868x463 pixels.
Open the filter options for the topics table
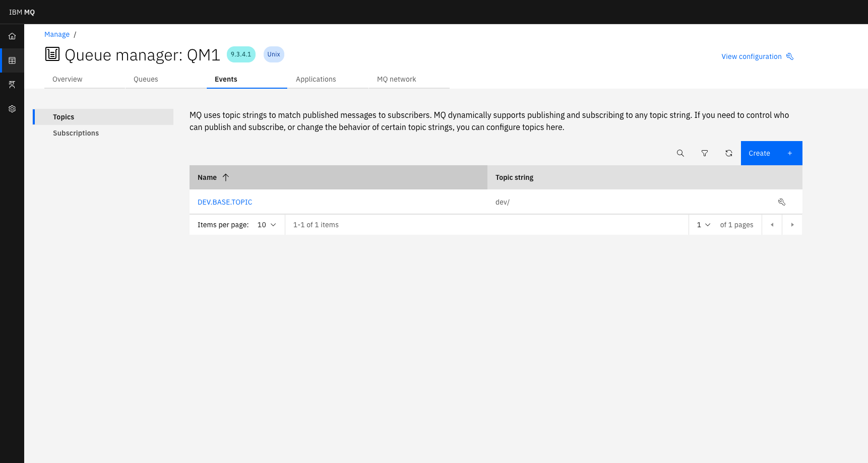pos(705,153)
